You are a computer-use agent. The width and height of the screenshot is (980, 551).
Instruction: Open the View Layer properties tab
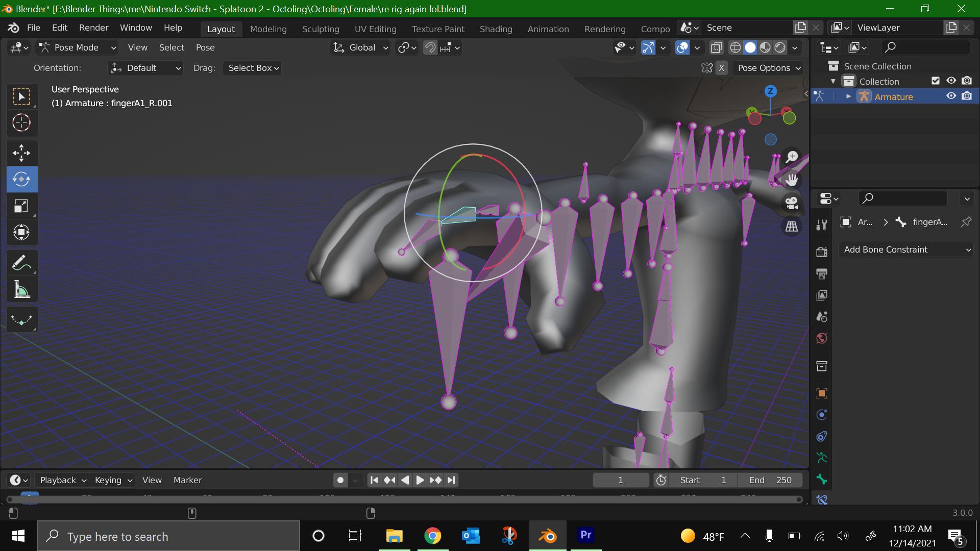tap(822, 295)
